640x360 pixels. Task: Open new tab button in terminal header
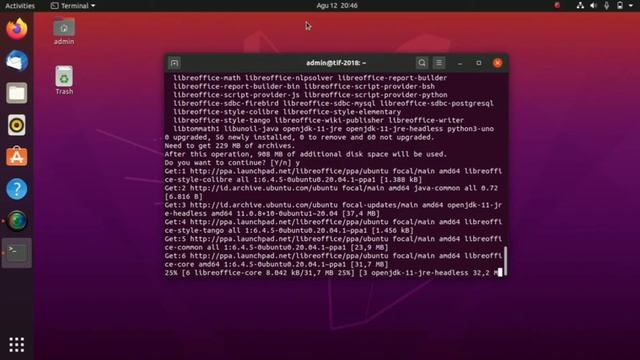(x=174, y=63)
